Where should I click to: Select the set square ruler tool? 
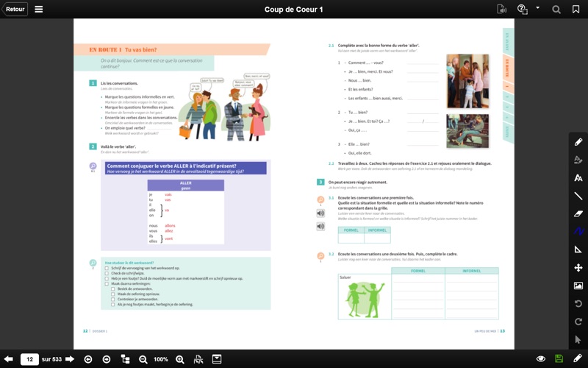click(578, 250)
